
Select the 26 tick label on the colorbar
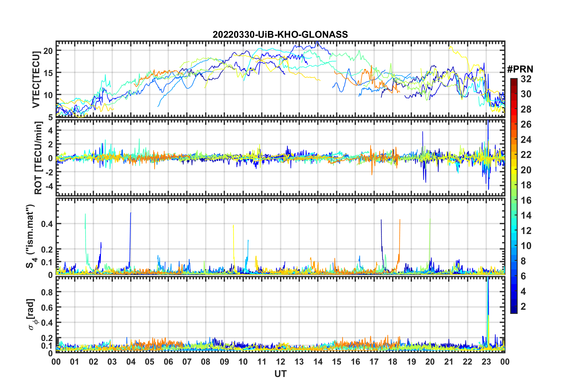[x=526, y=124]
